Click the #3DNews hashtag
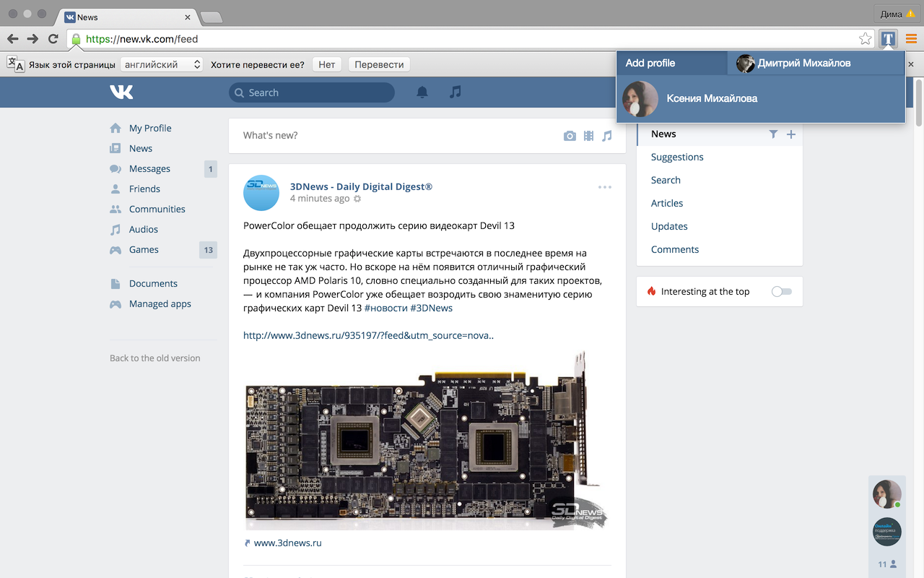The height and width of the screenshot is (578, 924). click(x=432, y=308)
